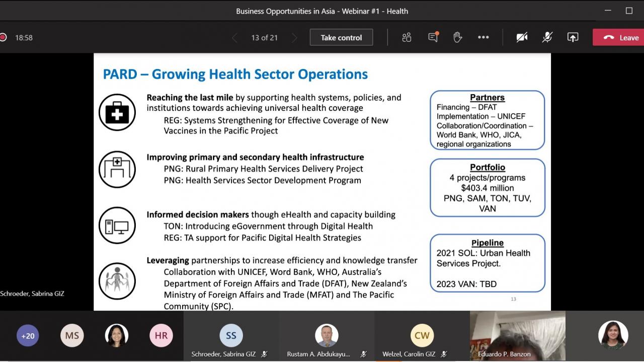Click '$403.4 million' in Portfolio box
644x362 pixels.
click(488, 188)
